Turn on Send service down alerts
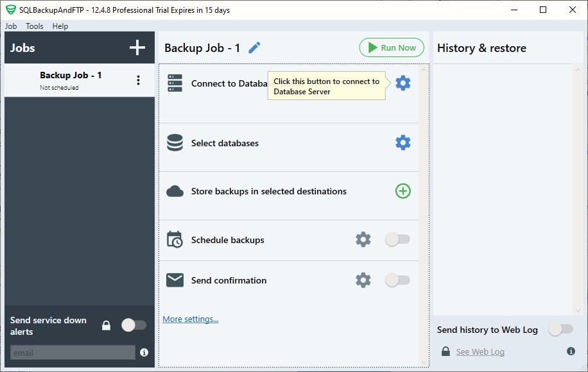 click(x=134, y=325)
